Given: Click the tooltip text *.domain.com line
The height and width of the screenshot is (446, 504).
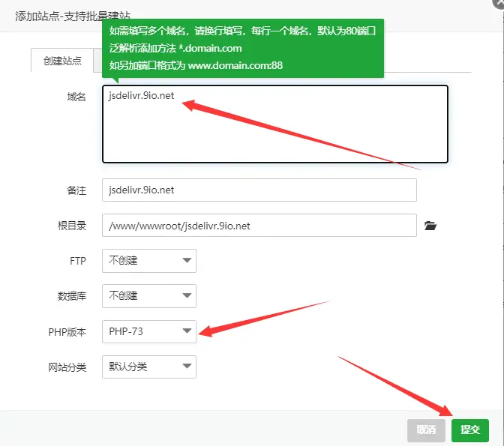Looking at the screenshot, I should pos(175,48).
